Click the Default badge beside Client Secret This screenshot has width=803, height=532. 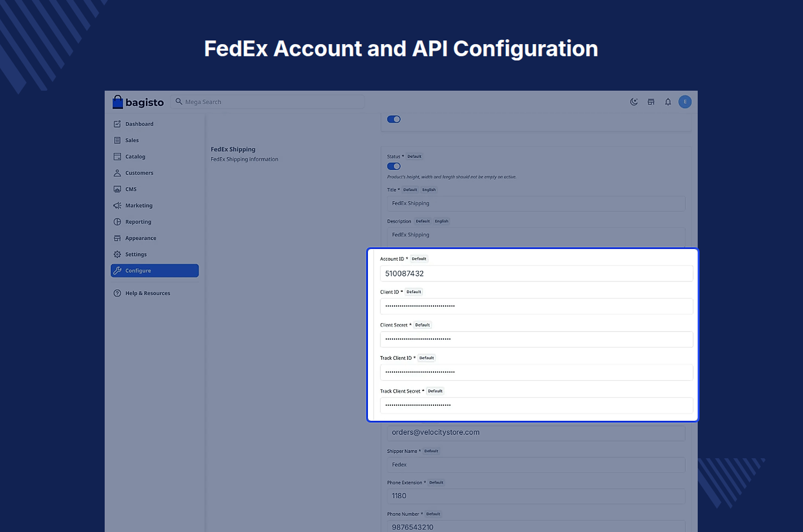point(422,325)
